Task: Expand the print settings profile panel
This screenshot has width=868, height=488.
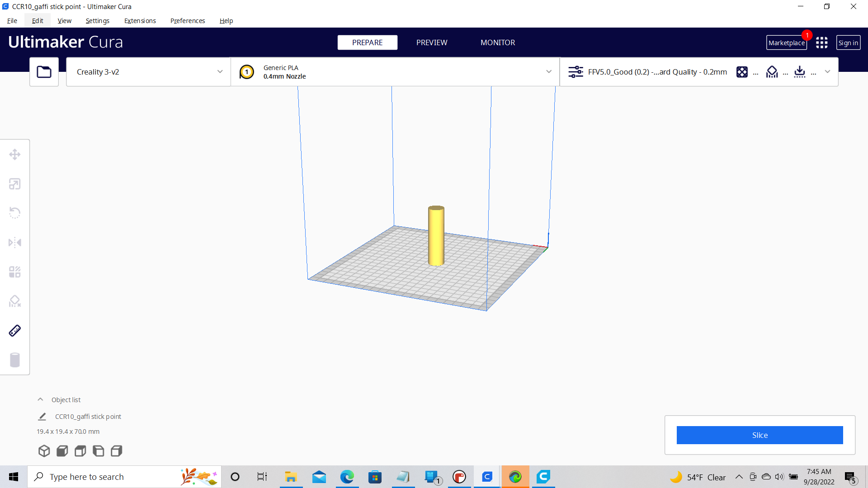Action: pos(827,72)
